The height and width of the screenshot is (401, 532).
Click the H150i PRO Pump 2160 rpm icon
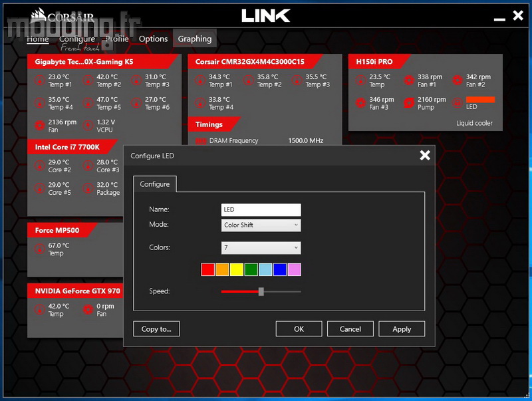(409, 103)
